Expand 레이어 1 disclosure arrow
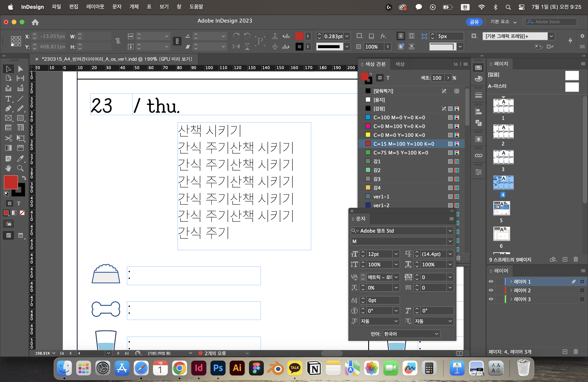Image resolution: width=588 pixels, height=382 pixels. pyautogui.click(x=511, y=282)
